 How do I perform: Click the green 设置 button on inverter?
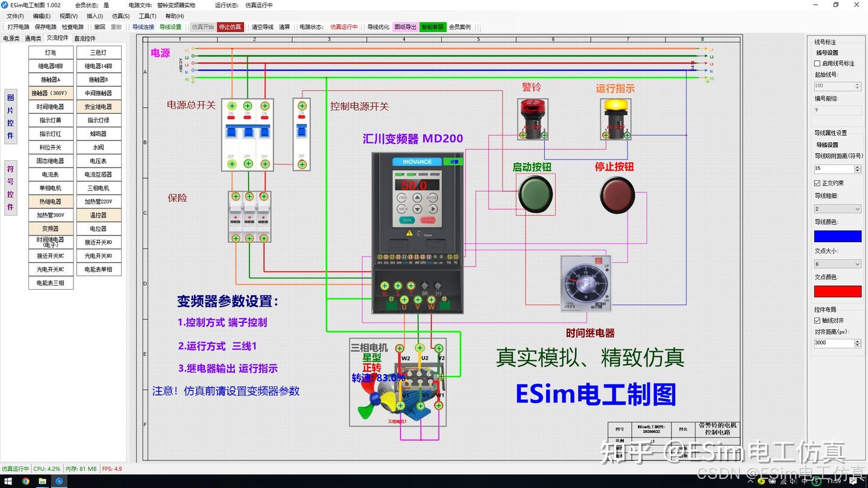[454, 161]
